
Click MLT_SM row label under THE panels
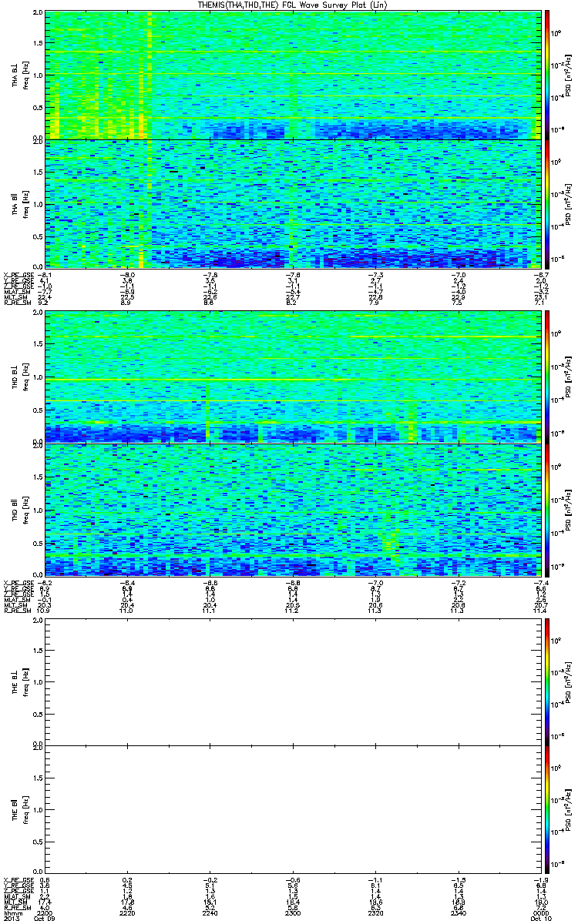15,902
